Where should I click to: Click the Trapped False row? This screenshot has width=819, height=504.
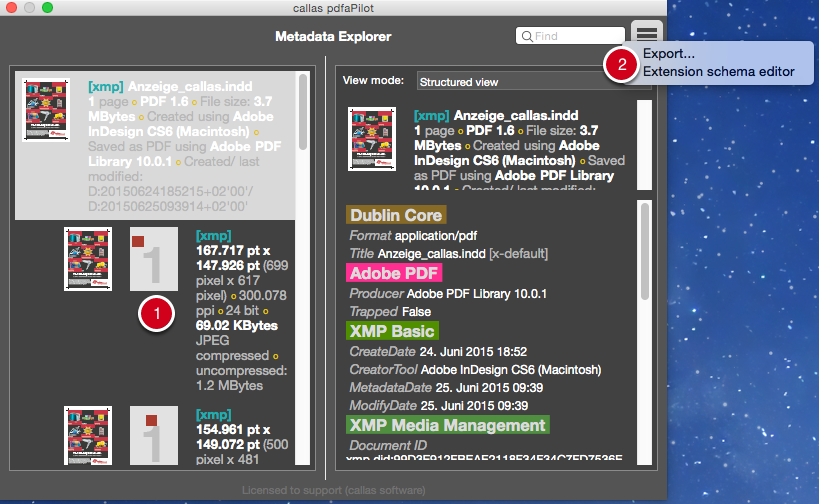click(390, 312)
